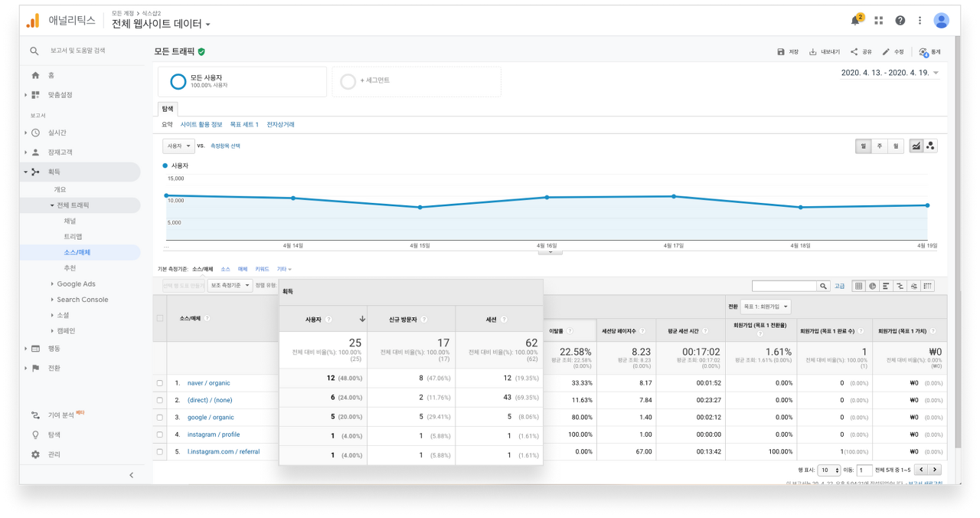Click the 내보내기 export icon
This screenshot has width=980, height=518.
coord(812,52)
